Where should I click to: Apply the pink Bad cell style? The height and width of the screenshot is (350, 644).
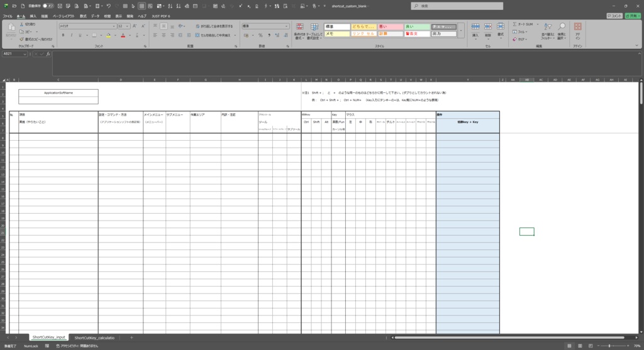[x=390, y=26]
